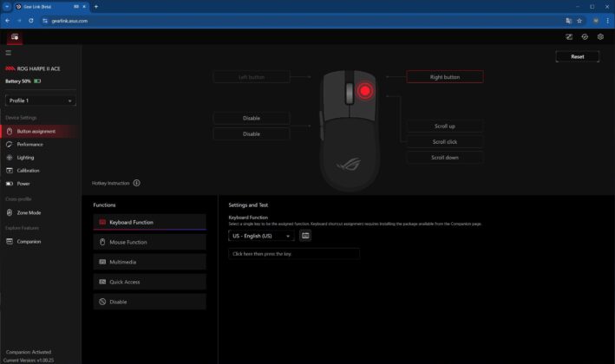Image resolution: width=615 pixels, height=364 pixels.
Task: Click the Current Version v1.00.25 text
Action: click(x=29, y=360)
